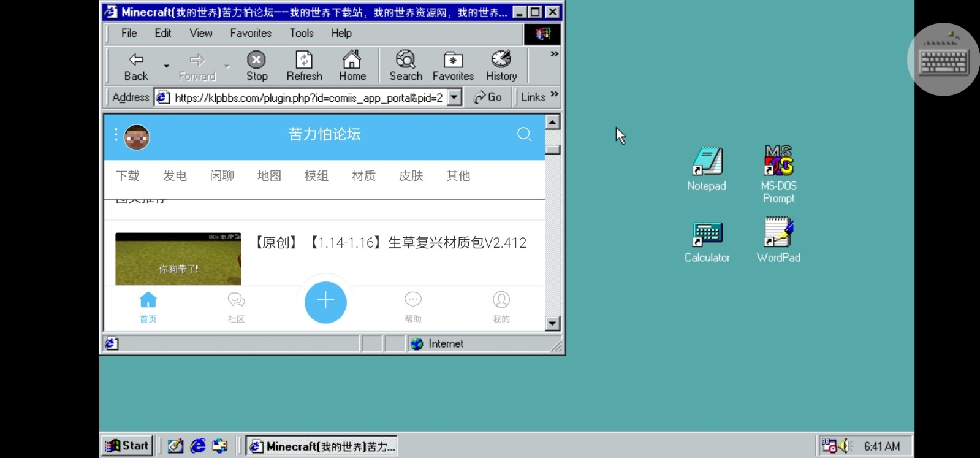The image size is (980, 458).
Task: Select the MS-DOS Prompt desktop shortcut
Action: point(778,175)
